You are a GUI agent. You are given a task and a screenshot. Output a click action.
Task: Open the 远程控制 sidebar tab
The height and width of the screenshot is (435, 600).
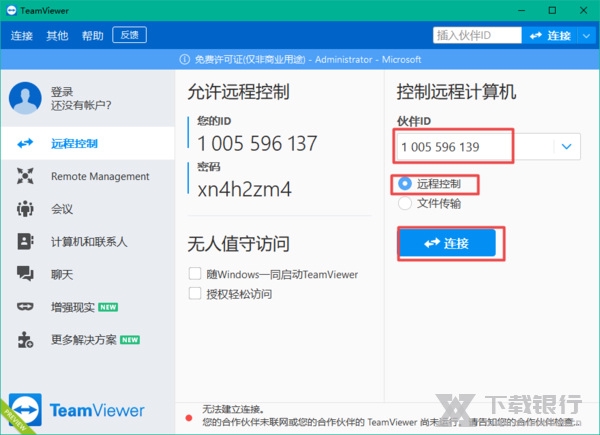(x=88, y=143)
